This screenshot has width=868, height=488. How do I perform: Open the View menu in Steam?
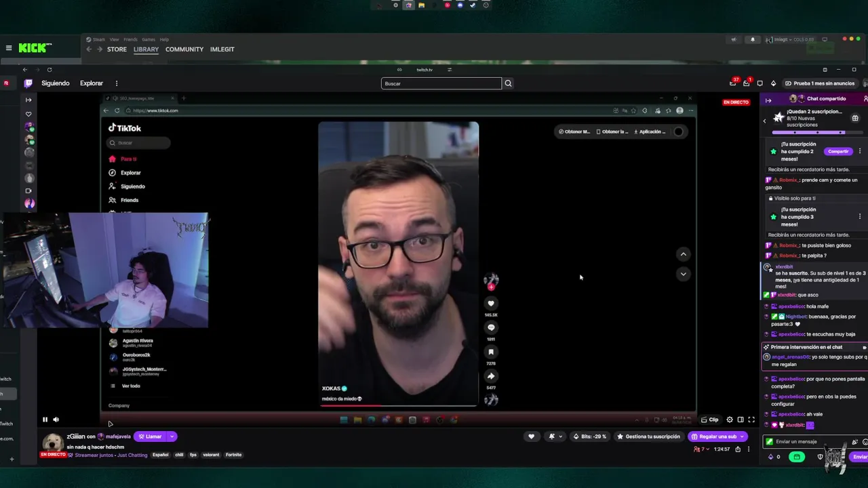pos(114,39)
